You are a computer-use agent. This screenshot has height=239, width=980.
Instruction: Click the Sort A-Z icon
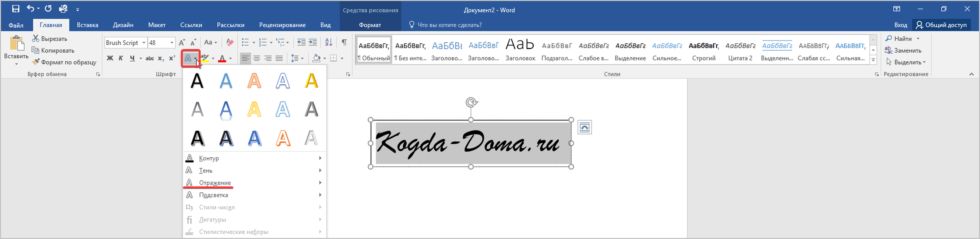tap(328, 42)
